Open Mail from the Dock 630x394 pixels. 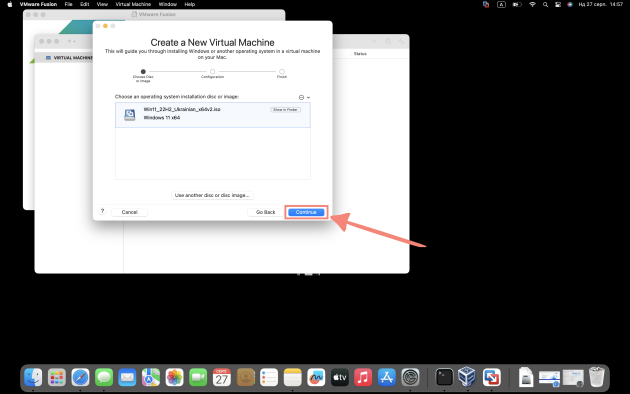[127, 378]
